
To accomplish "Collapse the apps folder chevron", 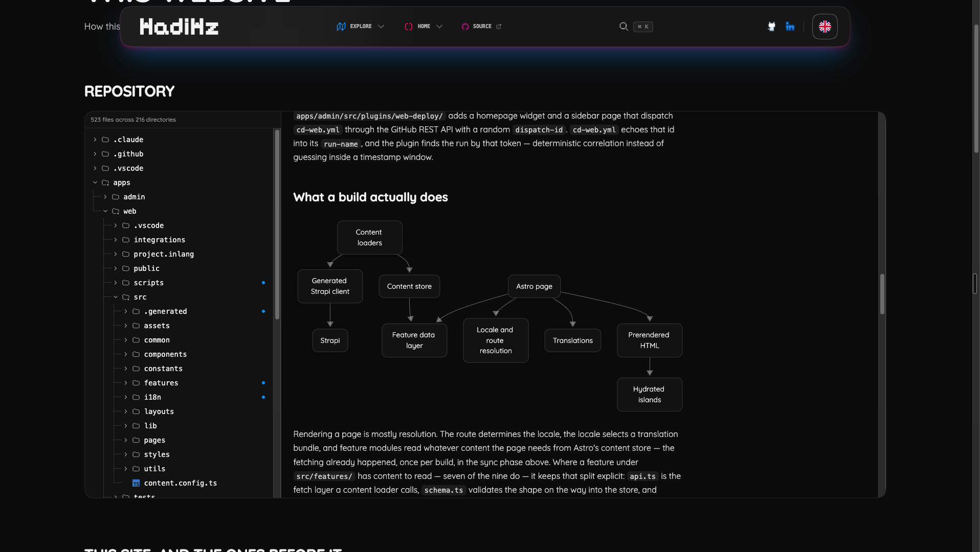I will click(x=95, y=182).
